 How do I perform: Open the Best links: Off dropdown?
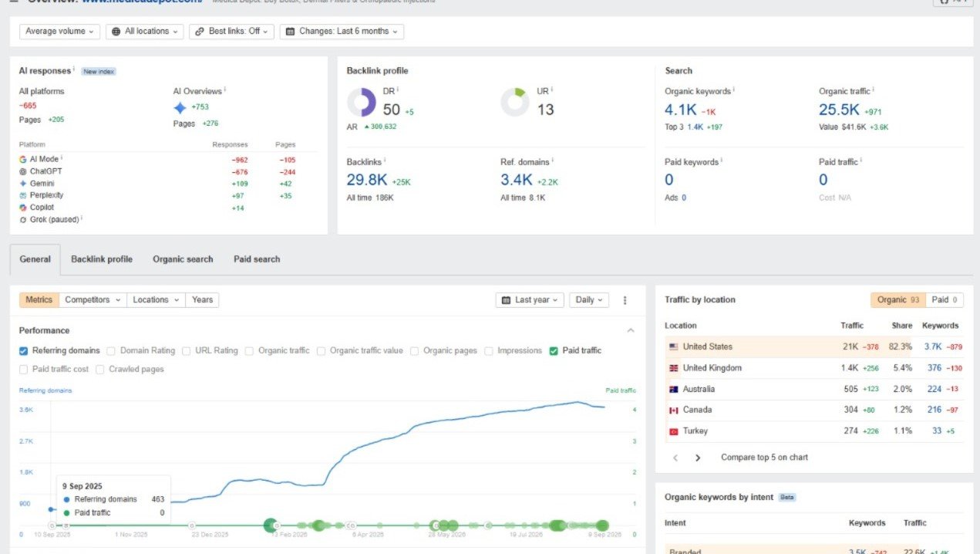tap(231, 32)
